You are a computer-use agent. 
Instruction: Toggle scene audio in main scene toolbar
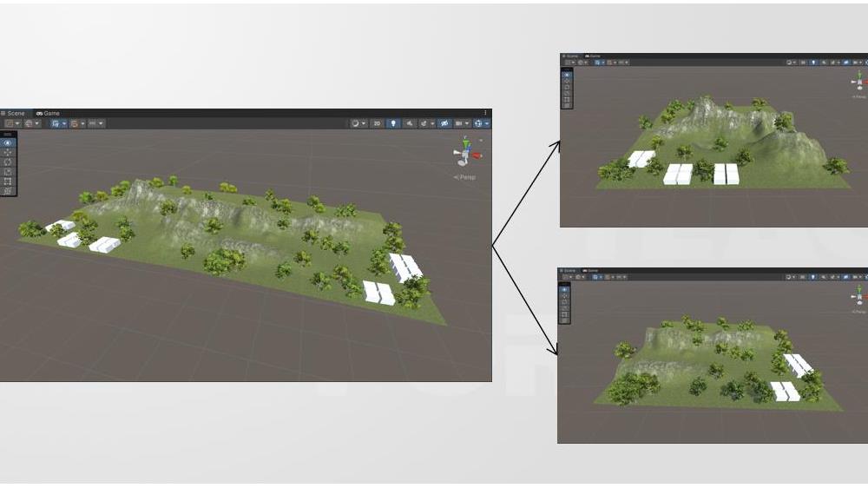point(410,123)
